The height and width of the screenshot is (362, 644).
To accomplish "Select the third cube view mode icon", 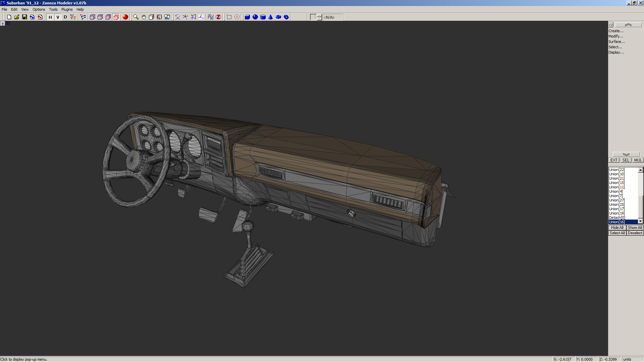I will [x=108, y=17].
